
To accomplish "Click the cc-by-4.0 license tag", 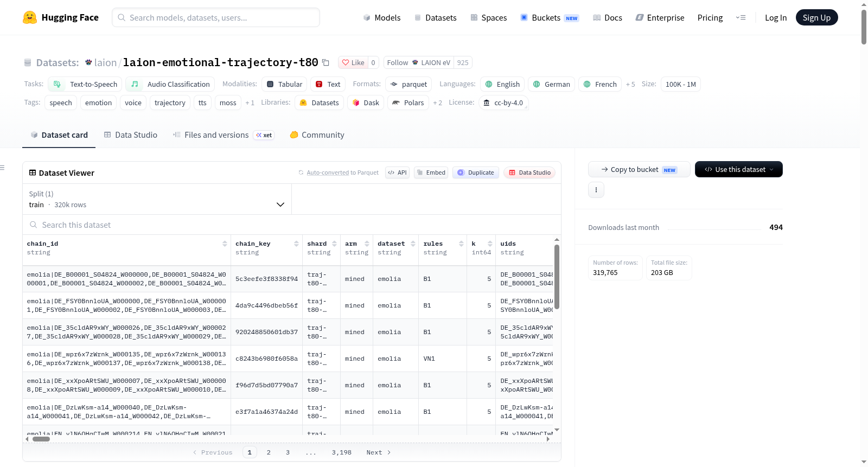I will pyautogui.click(x=503, y=103).
